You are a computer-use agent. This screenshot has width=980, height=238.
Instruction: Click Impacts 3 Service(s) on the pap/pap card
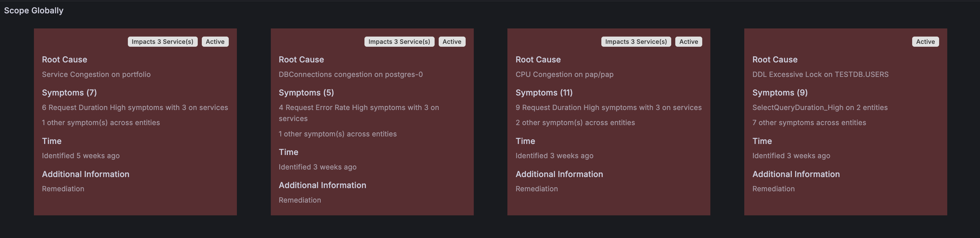click(636, 42)
